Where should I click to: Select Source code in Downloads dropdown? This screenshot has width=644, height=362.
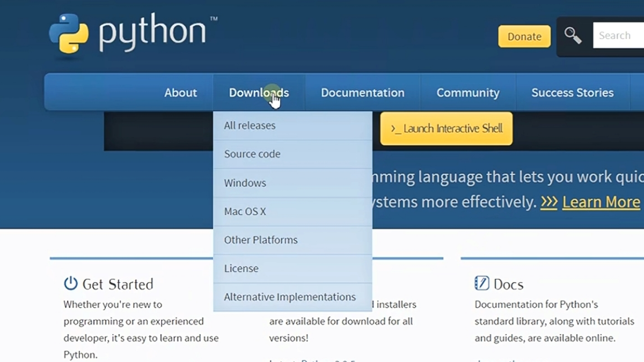292,154
